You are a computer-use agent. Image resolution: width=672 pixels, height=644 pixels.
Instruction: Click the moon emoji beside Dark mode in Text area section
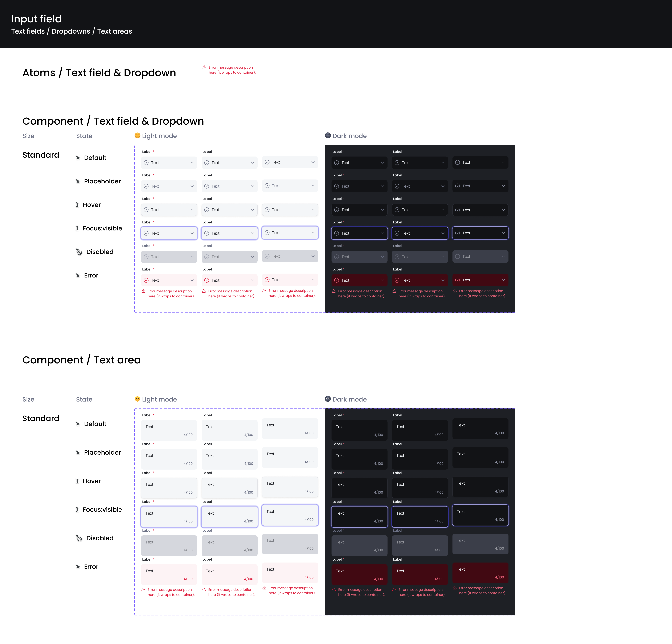click(328, 399)
